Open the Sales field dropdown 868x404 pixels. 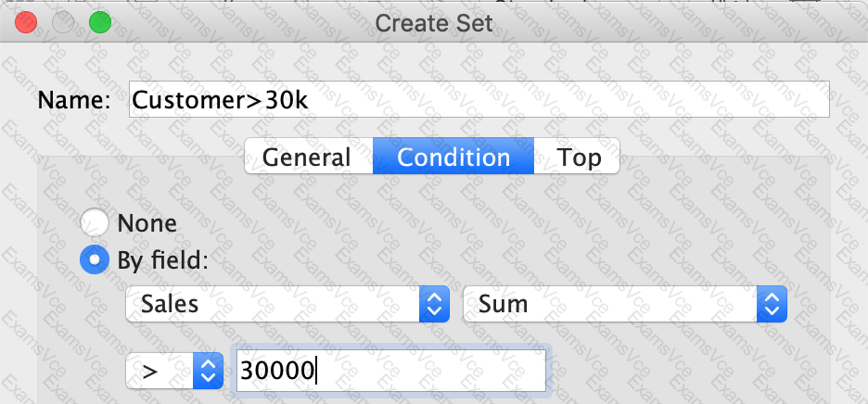point(287,304)
